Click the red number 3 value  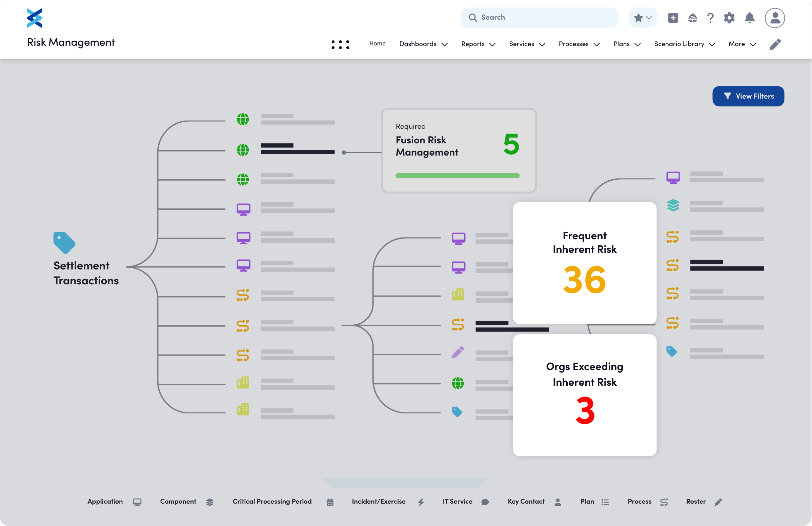(x=585, y=411)
